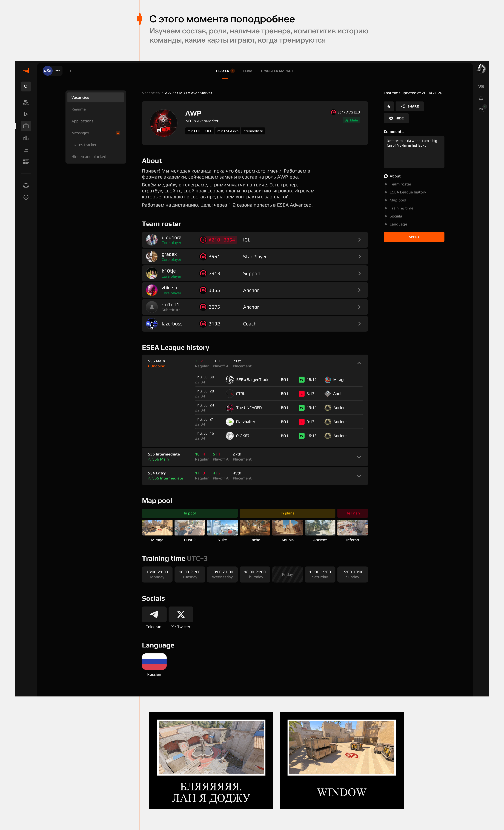Expand k10tje roster row chevron
The width and height of the screenshot is (504, 830).
(359, 273)
